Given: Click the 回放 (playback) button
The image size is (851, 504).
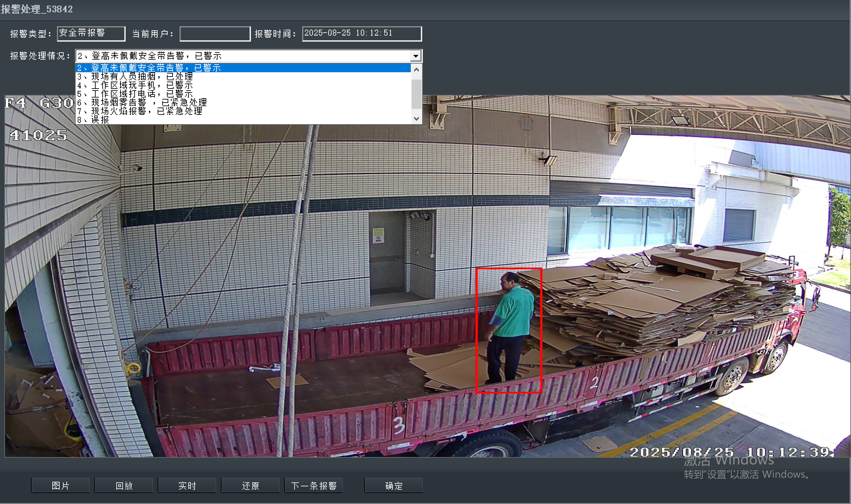Looking at the screenshot, I should coord(123,485).
